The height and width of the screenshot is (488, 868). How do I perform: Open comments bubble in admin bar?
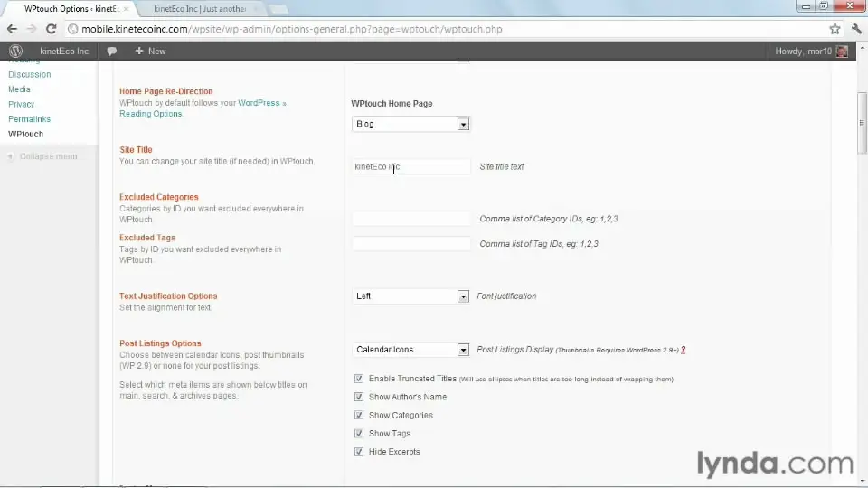coord(111,51)
